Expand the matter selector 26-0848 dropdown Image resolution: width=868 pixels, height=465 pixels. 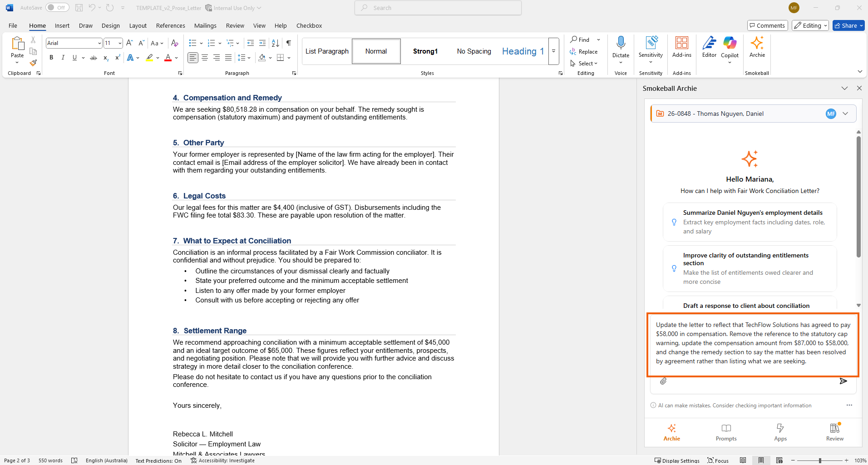(x=845, y=114)
